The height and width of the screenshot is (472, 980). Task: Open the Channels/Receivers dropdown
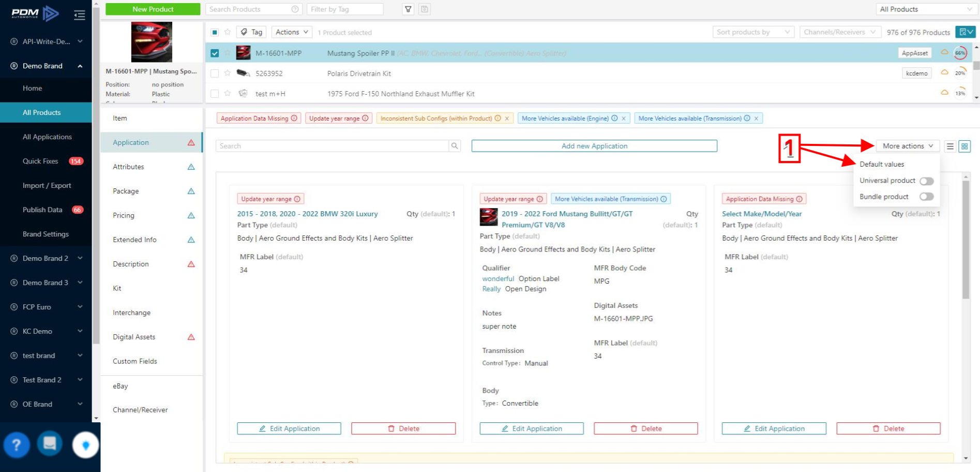pyautogui.click(x=840, y=32)
